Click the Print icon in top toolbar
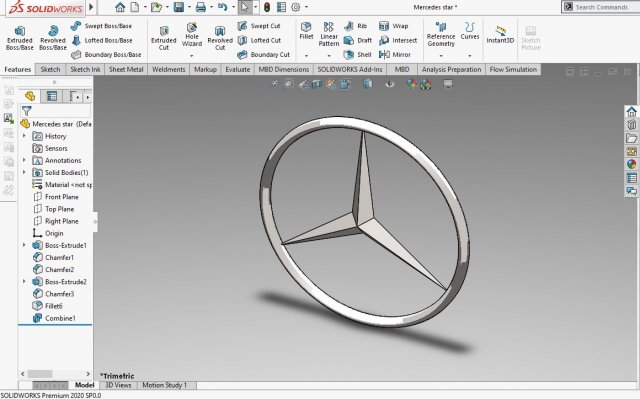Image resolution: width=640 pixels, height=399 pixels. coord(200,7)
